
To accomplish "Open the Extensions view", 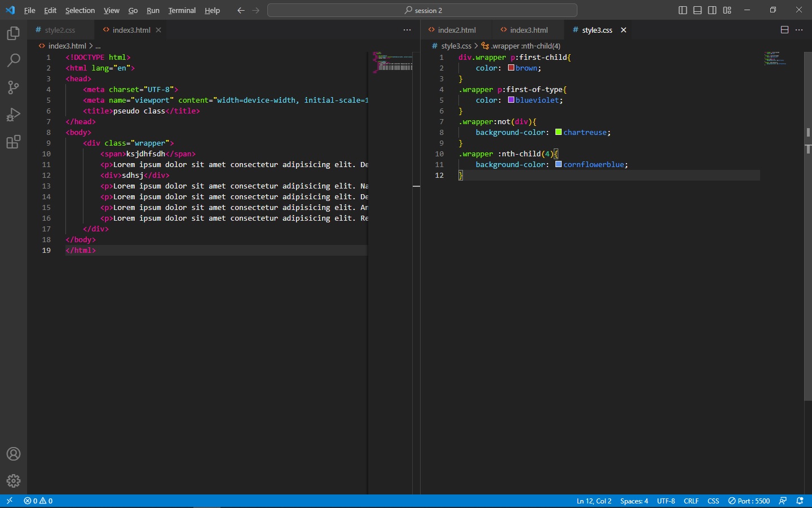I will click(13, 142).
